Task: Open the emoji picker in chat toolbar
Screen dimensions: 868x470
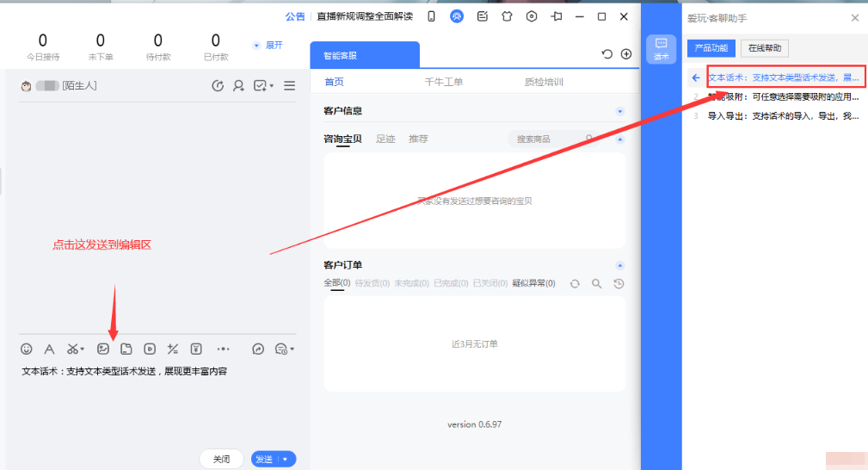Action: click(27, 349)
